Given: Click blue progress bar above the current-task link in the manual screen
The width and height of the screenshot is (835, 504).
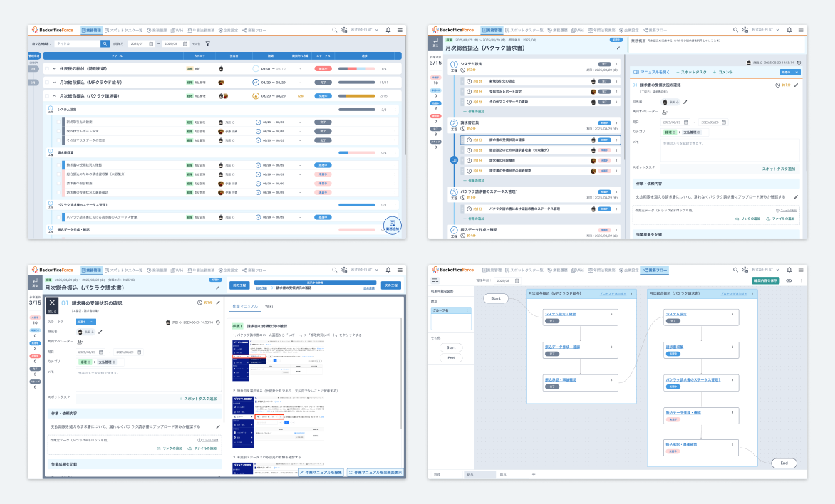Looking at the screenshot, I should (315, 283).
